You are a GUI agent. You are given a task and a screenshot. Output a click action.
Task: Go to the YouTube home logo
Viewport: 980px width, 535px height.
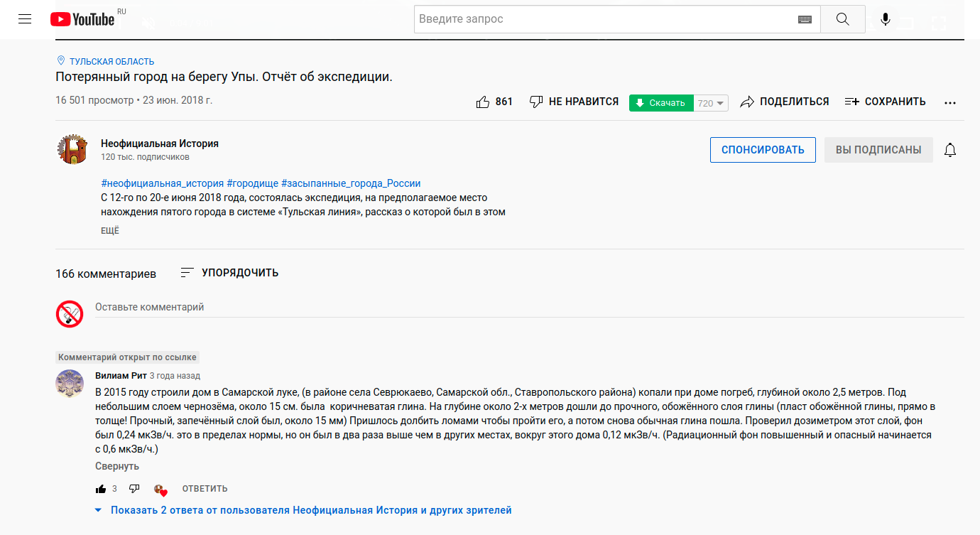click(x=82, y=19)
